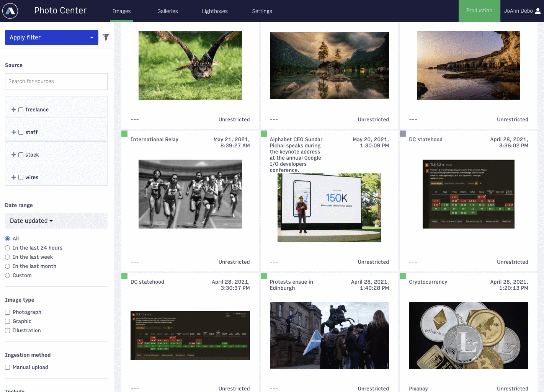Switch to the Galleries tab
The height and width of the screenshot is (392, 544).
pyautogui.click(x=167, y=11)
